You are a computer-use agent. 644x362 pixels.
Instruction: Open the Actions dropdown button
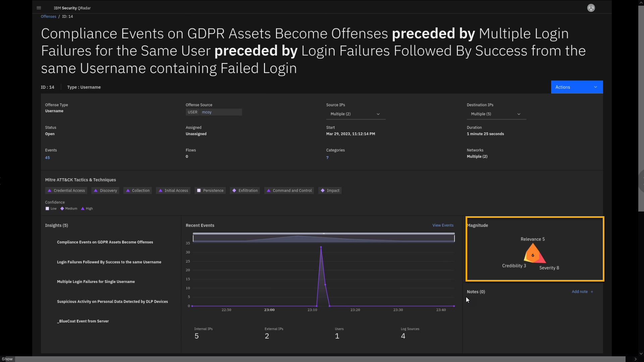click(577, 87)
